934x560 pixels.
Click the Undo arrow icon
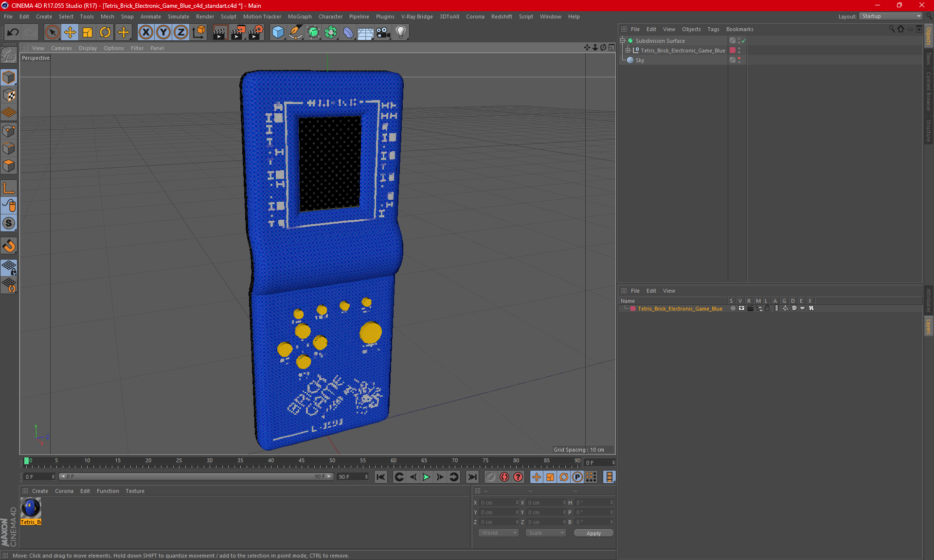13,32
